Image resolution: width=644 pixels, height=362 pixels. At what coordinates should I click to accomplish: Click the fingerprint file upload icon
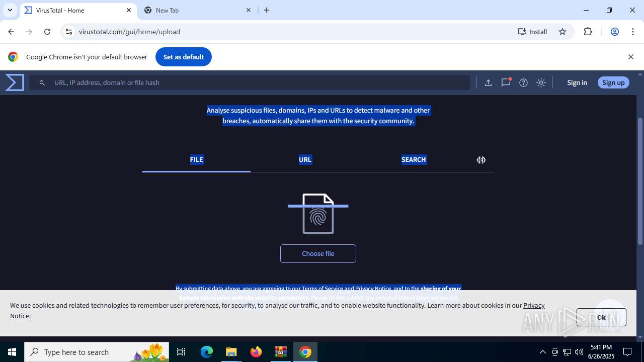(x=318, y=214)
